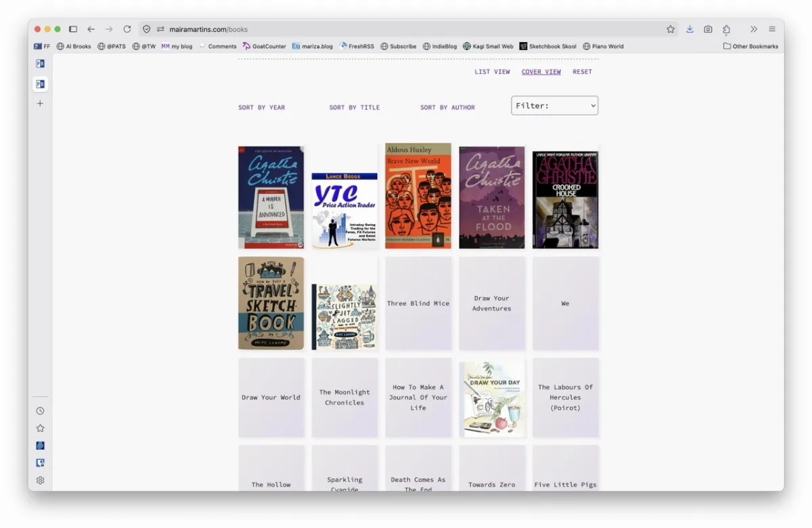Open site permissions icon in address bar
Viewport: 812px width, 528px height.
(160, 29)
